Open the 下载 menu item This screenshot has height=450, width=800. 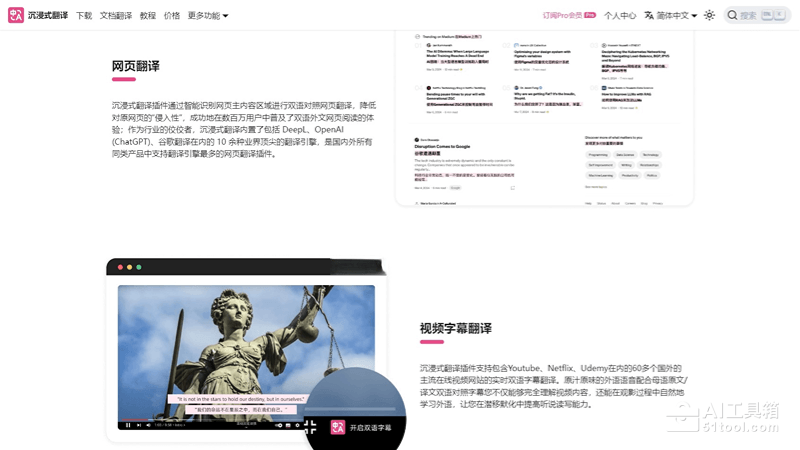click(84, 15)
